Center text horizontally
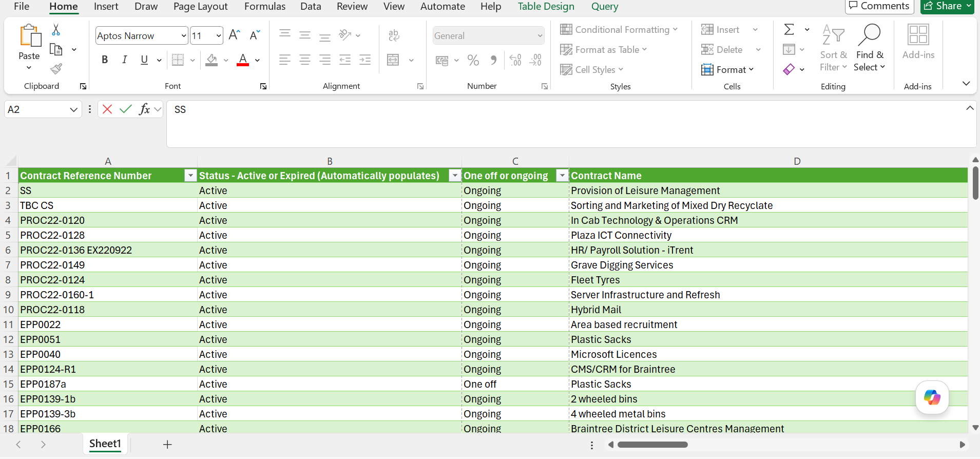The width and height of the screenshot is (980, 459). point(305,60)
